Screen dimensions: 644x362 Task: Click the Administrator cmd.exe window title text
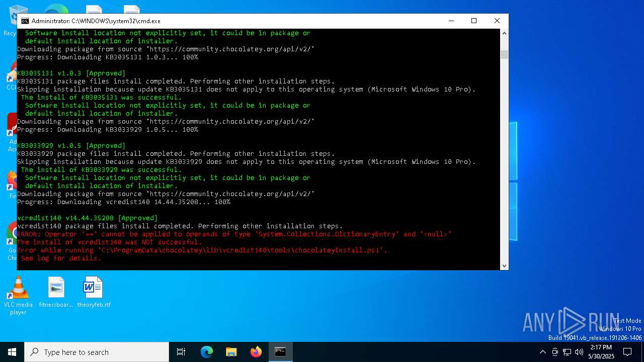[x=96, y=21]
